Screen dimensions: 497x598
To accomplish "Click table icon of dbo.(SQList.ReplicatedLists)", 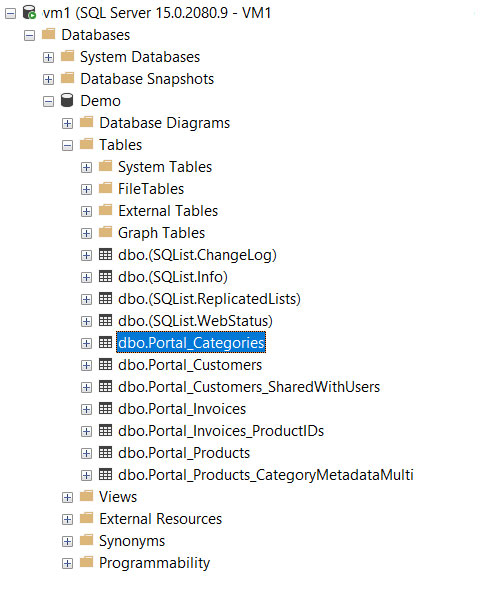I will 105,298.
